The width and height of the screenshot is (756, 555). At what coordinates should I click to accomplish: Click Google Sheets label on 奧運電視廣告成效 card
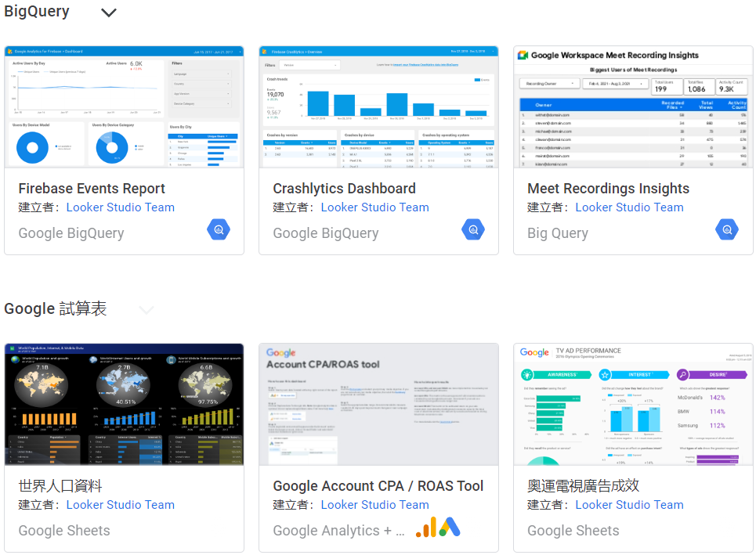pos(573,531)
